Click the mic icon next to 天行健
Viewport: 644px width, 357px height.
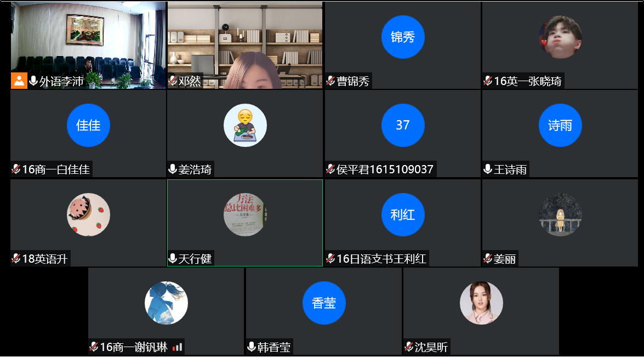(173, 258)
